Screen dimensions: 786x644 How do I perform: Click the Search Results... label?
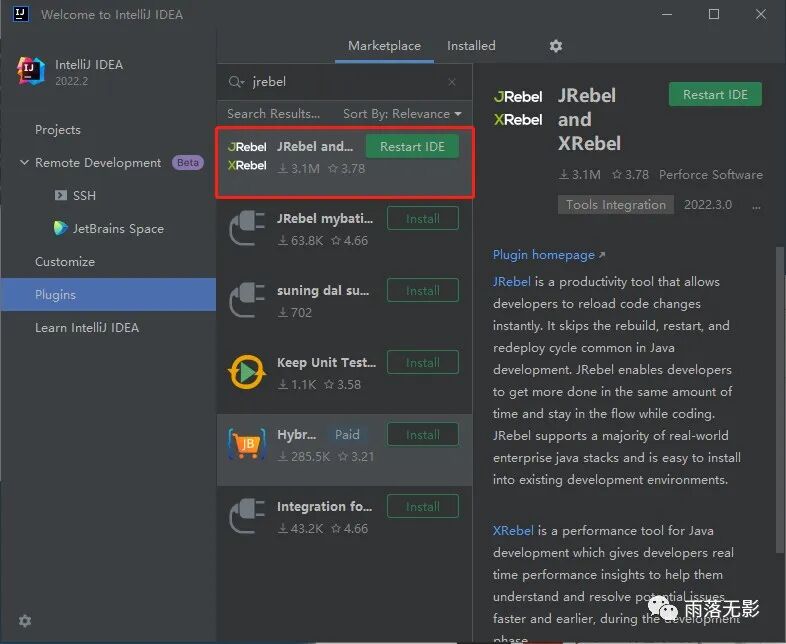273,114
